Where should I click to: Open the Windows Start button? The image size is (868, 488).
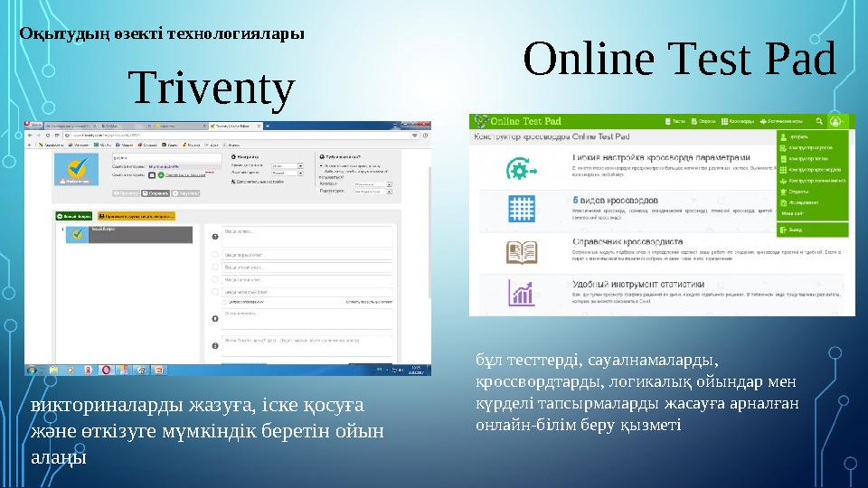click(32, 370)
